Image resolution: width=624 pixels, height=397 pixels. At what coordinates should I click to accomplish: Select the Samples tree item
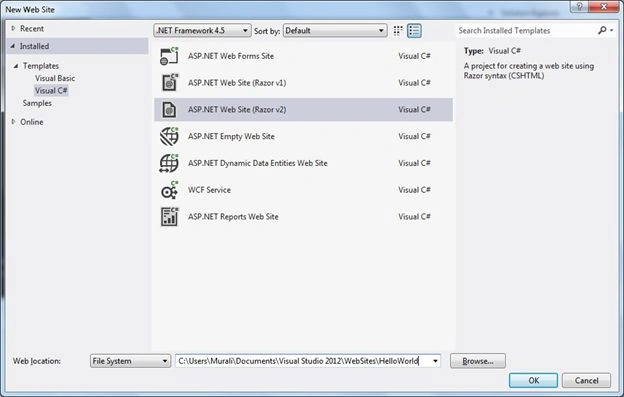click(x=37, y=103)
